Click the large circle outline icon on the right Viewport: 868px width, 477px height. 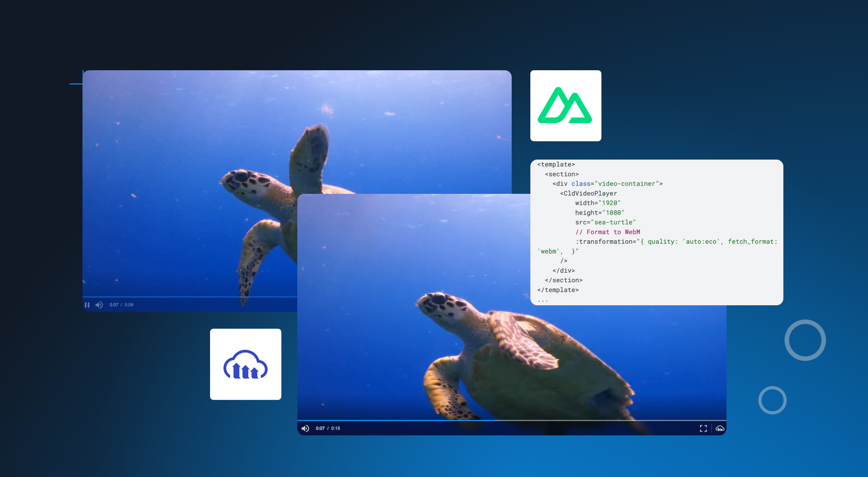[805, 340]
